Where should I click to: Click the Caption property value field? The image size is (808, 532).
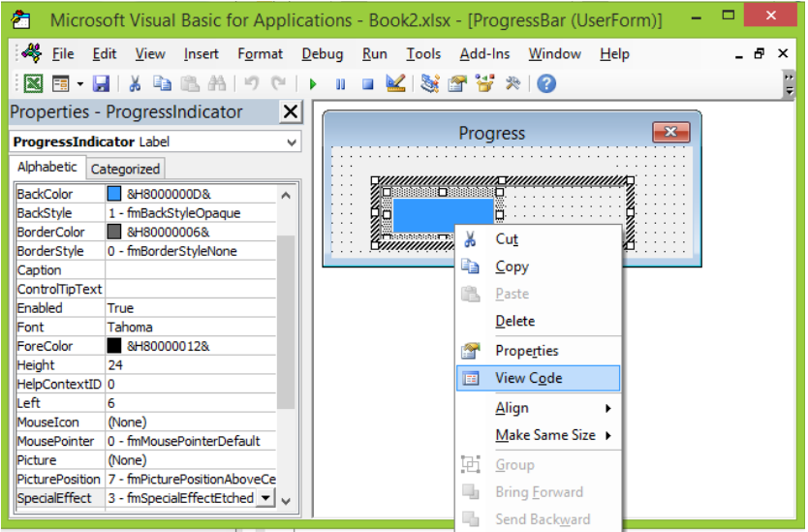click(x=191, y=269)
